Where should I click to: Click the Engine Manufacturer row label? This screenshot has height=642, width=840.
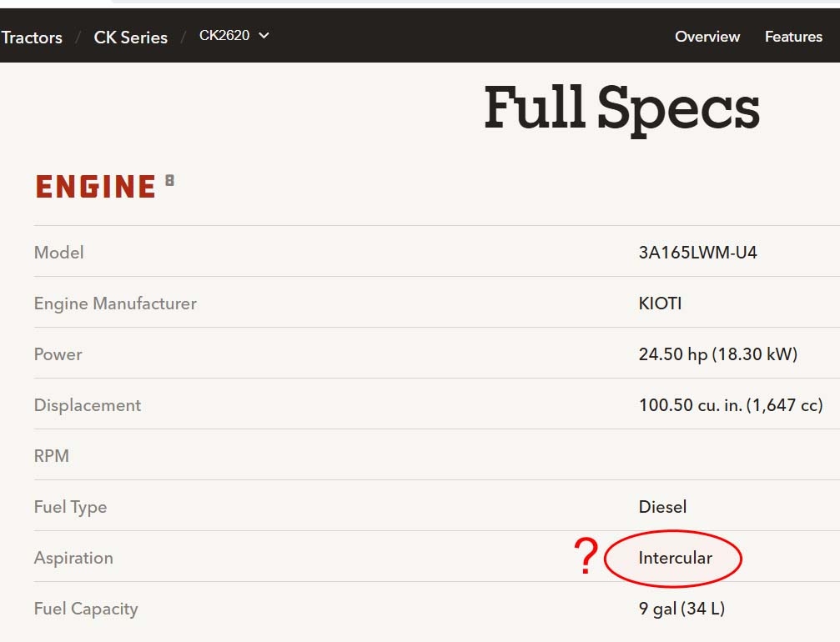115,303
